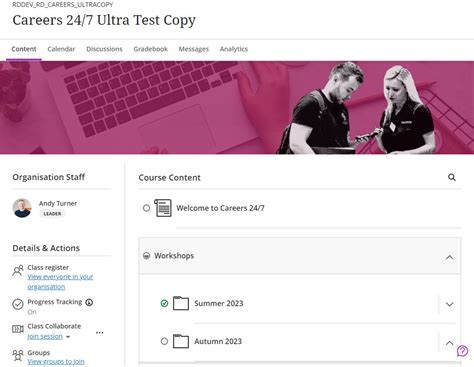Open the Autumn 2023 folder title

[x=218, y=341]
